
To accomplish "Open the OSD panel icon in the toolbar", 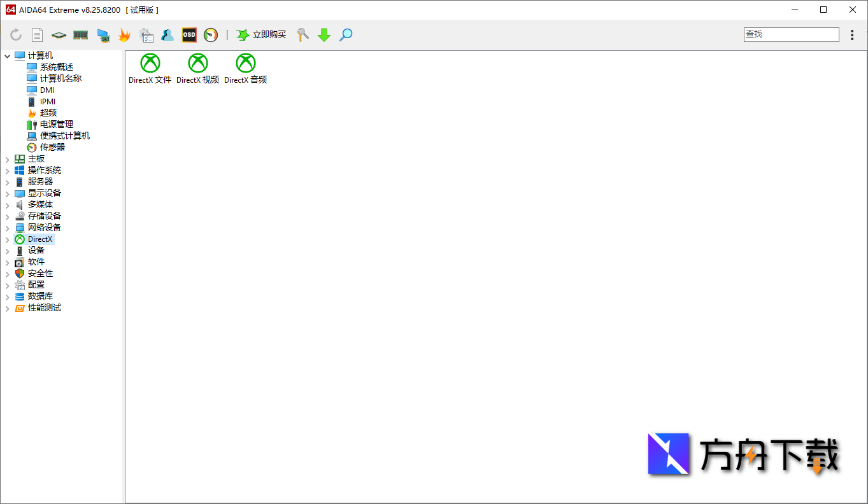I will pos(189,35).
